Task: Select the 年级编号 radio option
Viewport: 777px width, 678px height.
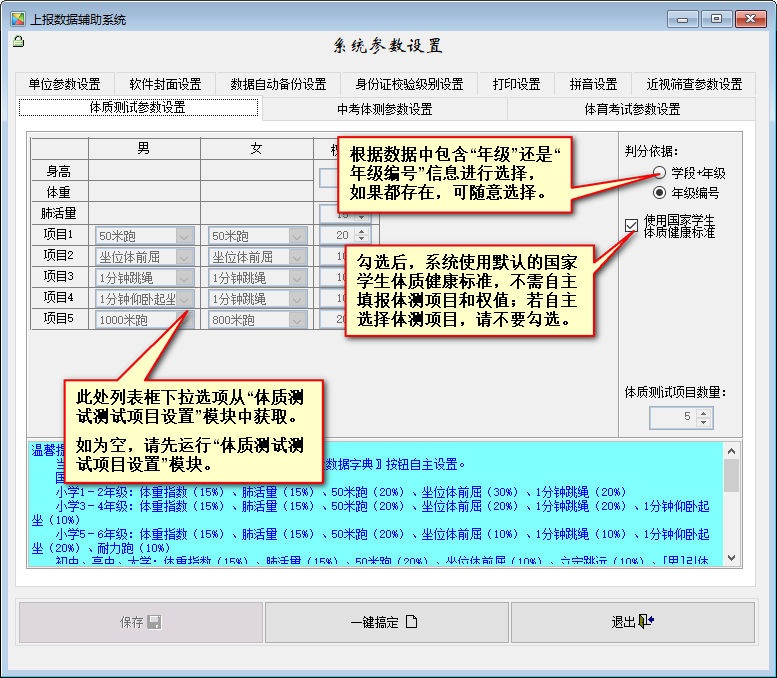Action: point(659,193)
